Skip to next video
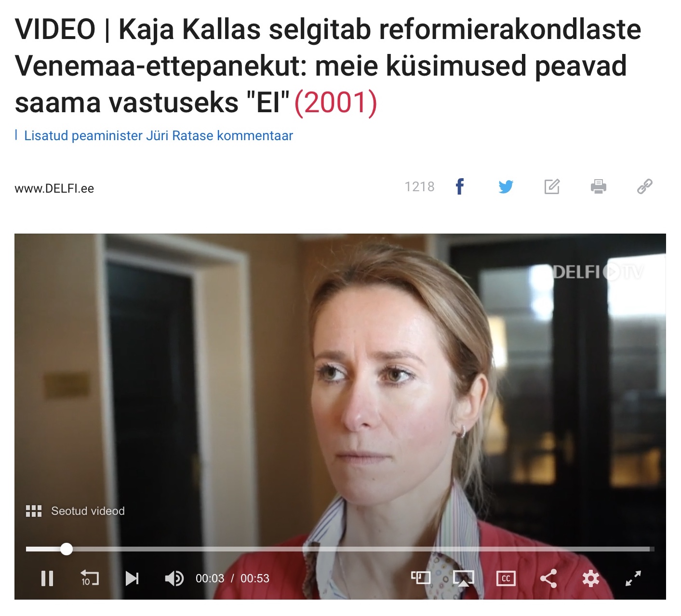The width and height of the screenshot is (681, 616). click(x=132, y=578)
